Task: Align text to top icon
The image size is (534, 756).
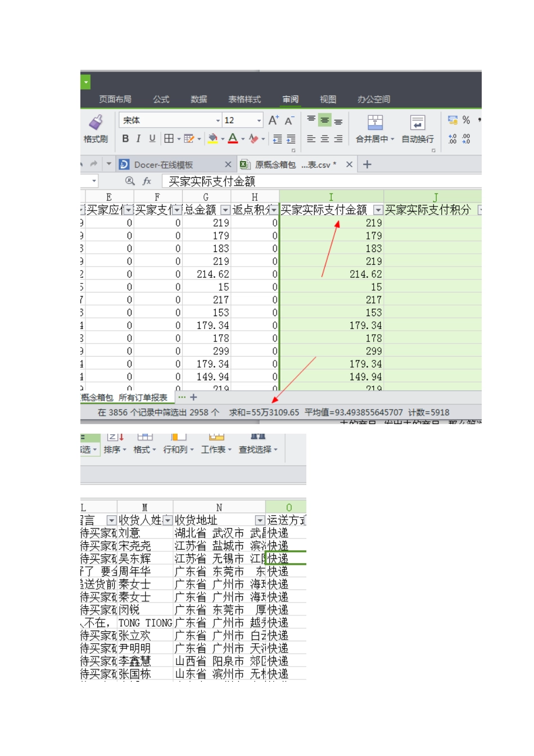Action: (x=311, y=120)
